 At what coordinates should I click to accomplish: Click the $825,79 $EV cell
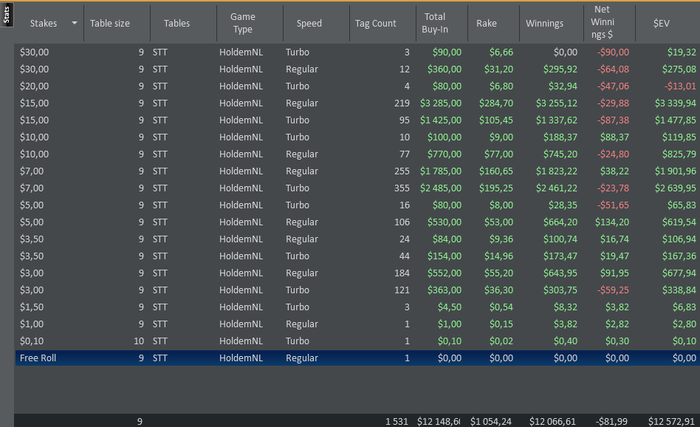(679, 154)
